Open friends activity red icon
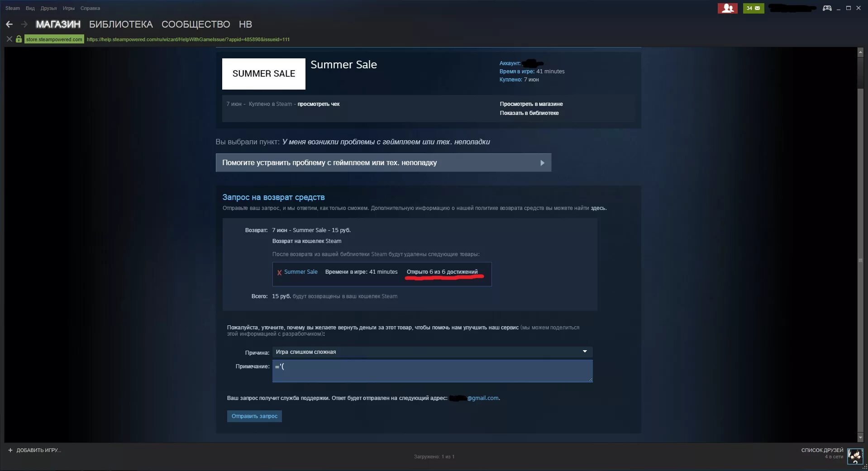Viewport: 868px width, 471px height. [x=727, y=8]
